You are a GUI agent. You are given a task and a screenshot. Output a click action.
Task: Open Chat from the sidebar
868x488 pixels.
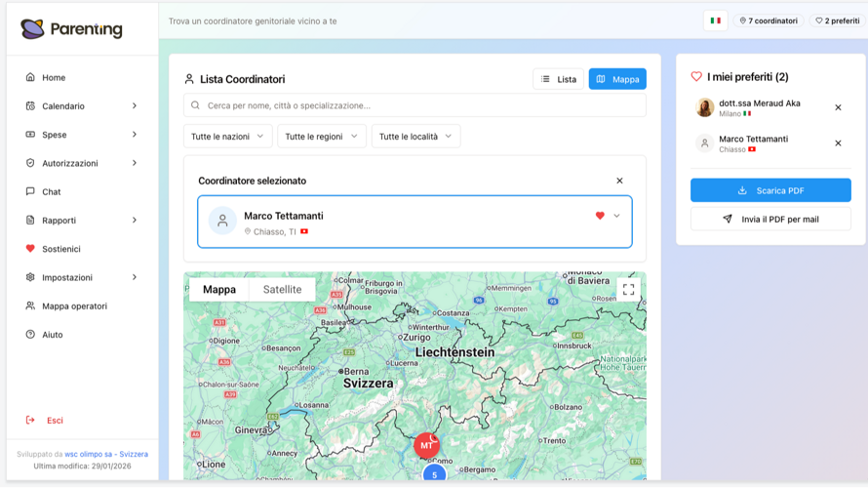(52, 192)
